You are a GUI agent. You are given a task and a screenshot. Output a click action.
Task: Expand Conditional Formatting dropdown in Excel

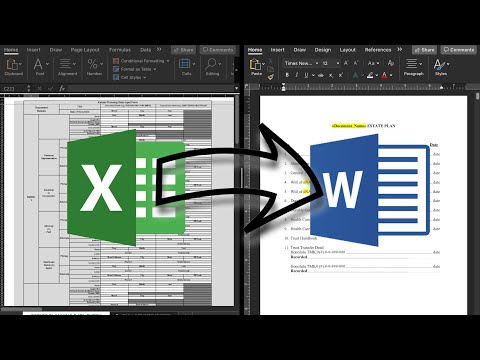click(x=168, y=61)
